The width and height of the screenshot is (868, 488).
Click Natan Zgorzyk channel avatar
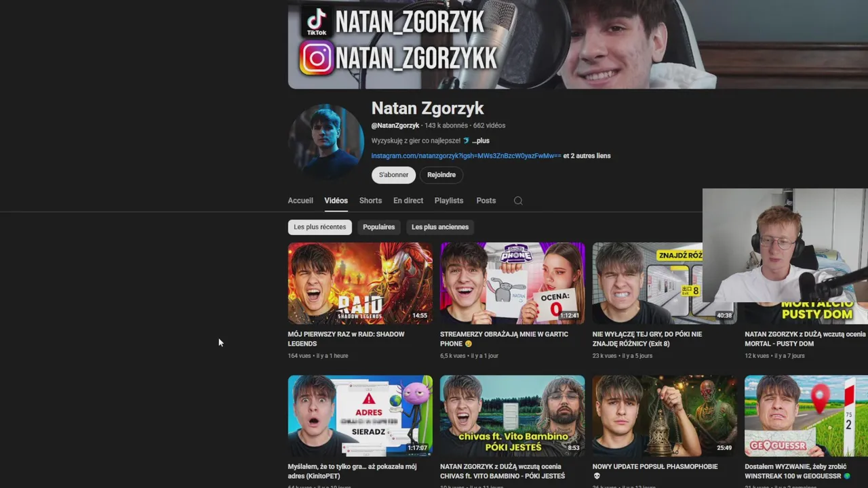point(325,142)
